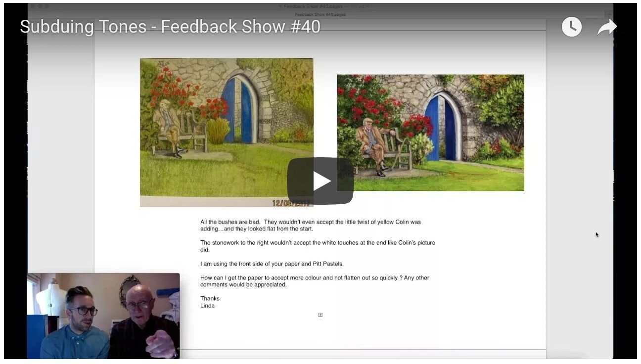Screen dimensions: 641x364
Task: Click the right reference garden painting
Action: (430, 133)
